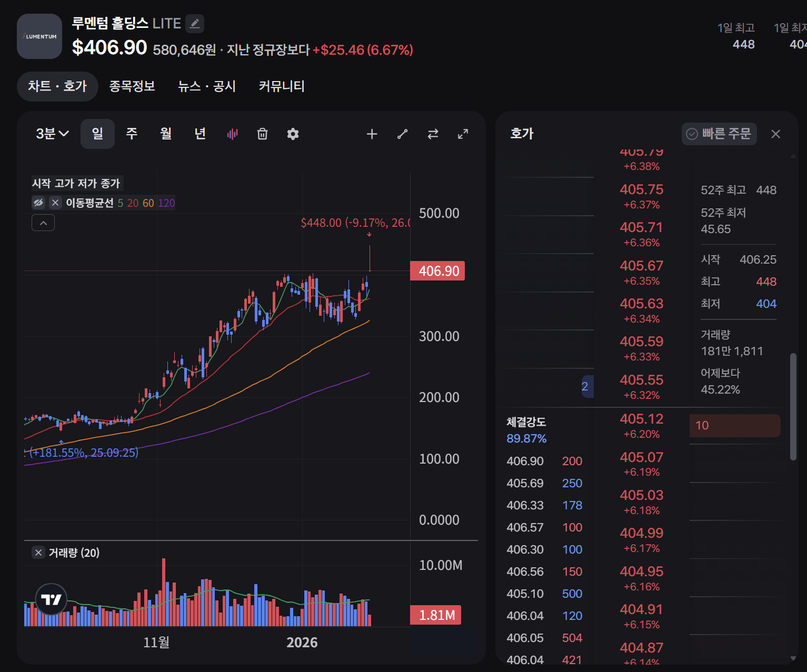Open the chart type candlestick icon

coord(232,134)
